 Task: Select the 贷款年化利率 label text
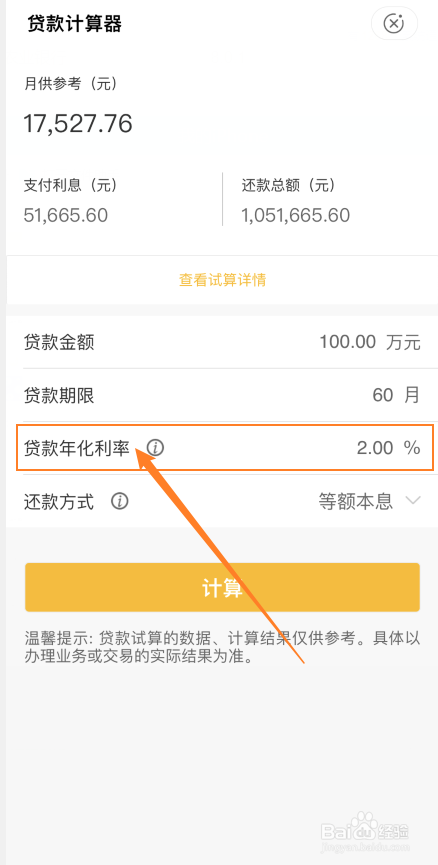77,448
